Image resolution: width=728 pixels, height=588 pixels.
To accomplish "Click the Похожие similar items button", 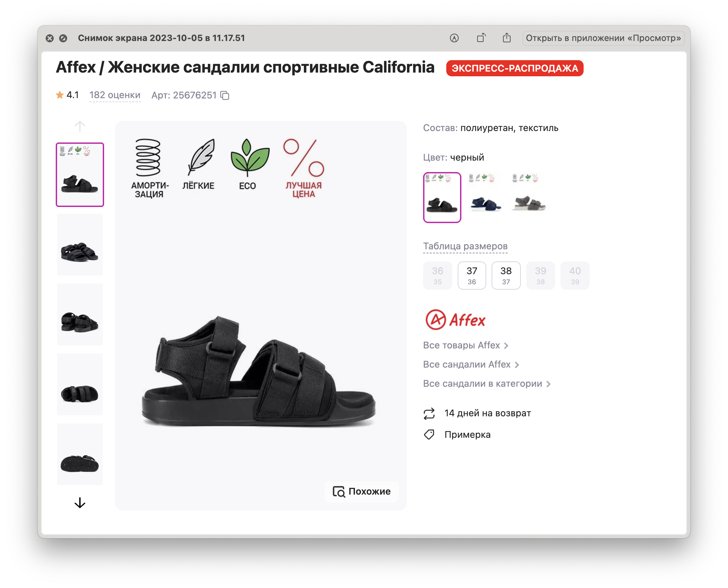I will point(362,492).
